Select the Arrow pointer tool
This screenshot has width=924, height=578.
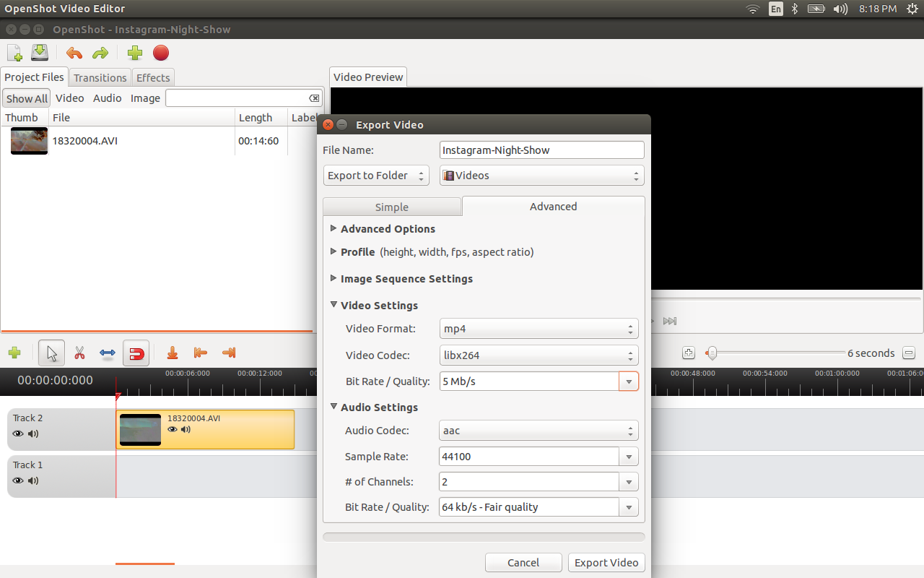51,353
